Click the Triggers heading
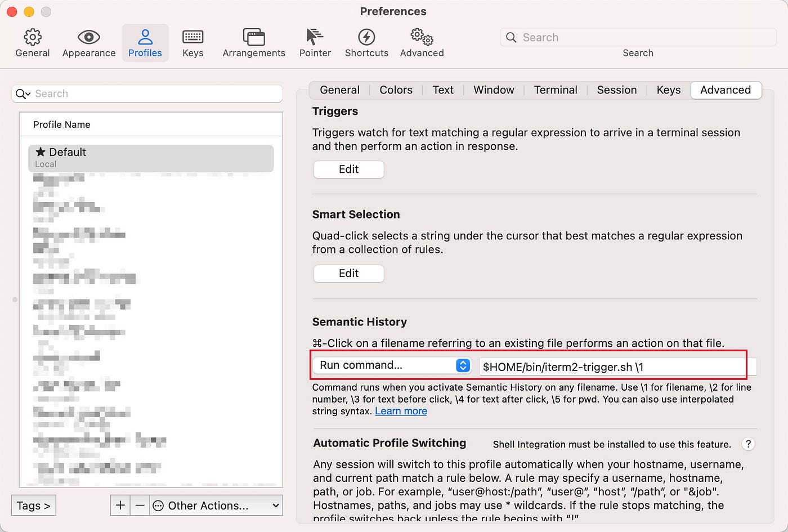The width and height of the screenshot is (788, 532). [x=335, y=111]
